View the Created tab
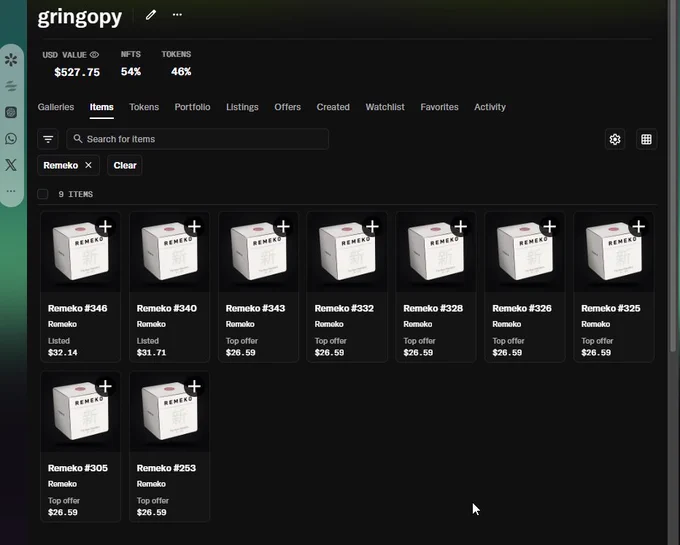Viewport: 680px width, 545px height. click(x=333, y=107)
